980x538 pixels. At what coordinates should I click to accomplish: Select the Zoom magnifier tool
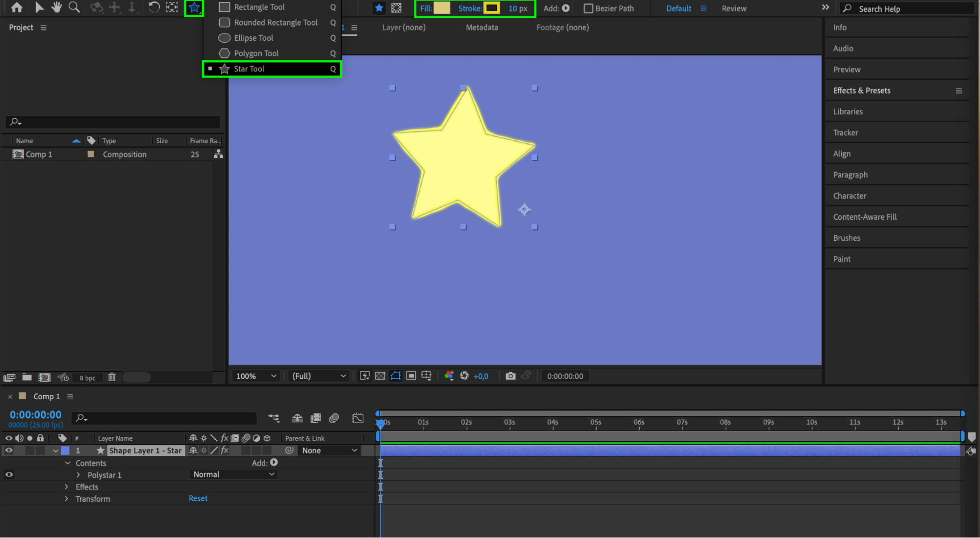click(x=74, y=7)
